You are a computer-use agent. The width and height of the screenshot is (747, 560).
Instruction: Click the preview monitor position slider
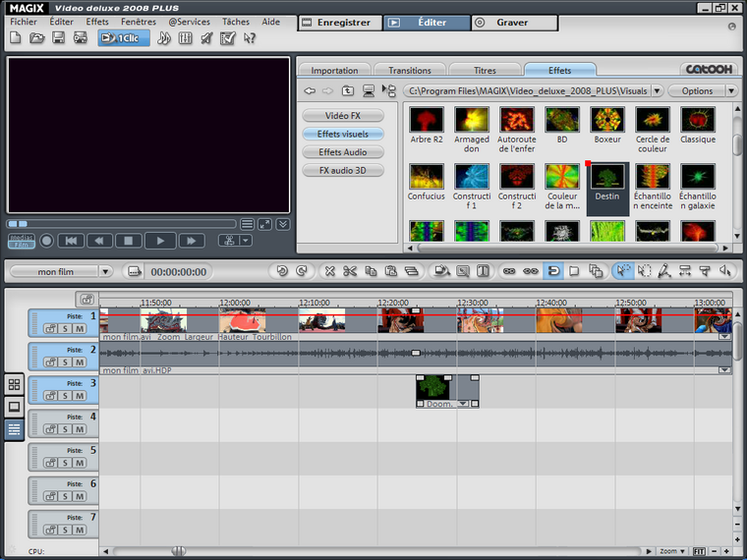[x=122, y=223]
